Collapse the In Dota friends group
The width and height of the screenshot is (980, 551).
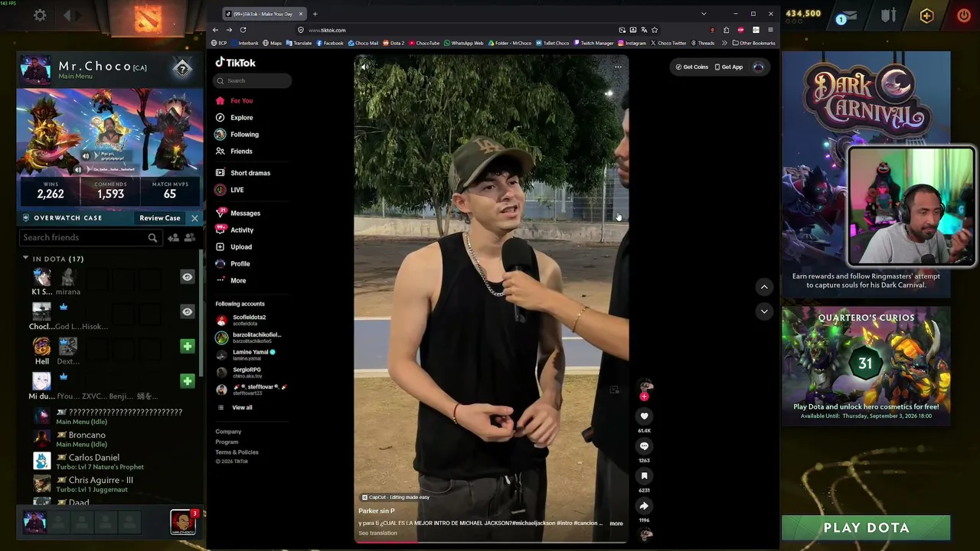[x=25, y=259]
